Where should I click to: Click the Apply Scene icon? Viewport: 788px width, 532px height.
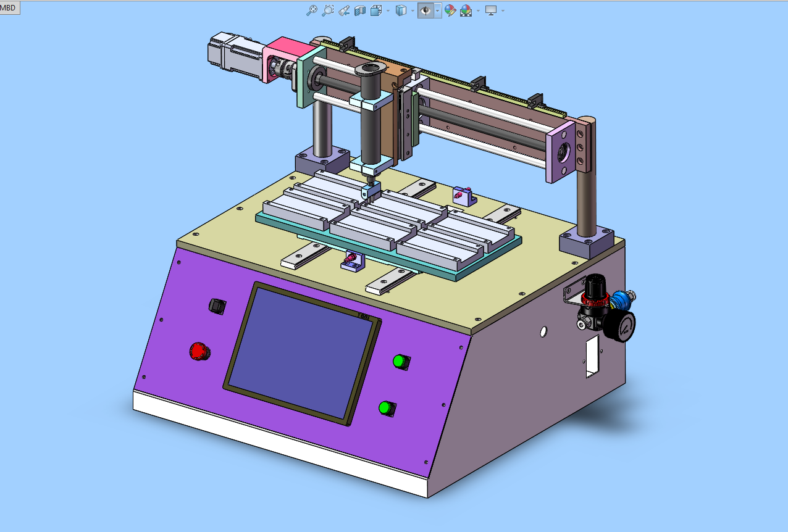466,10
